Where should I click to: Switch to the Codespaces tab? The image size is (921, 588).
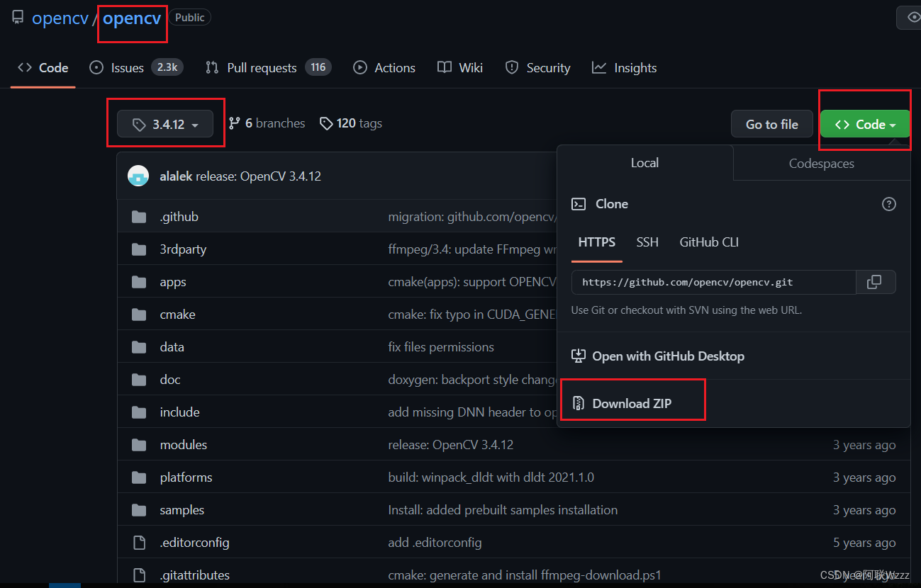[821, 163]
